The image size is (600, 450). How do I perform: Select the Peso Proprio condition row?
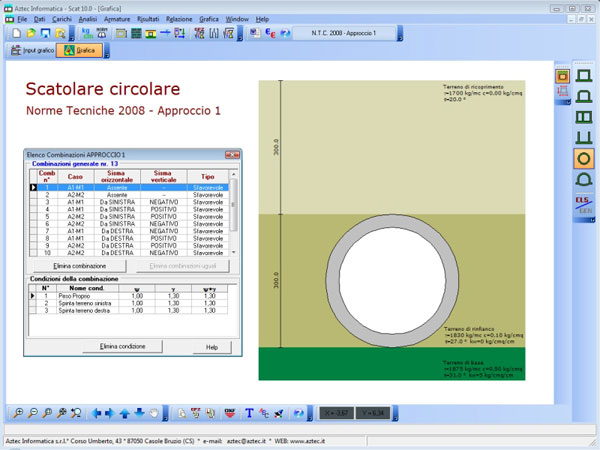tap(128, 296)
